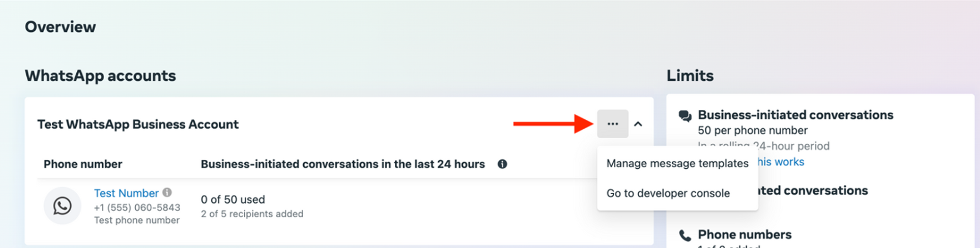
Task: Click the Test WhatsApp Business Account title
Action: [138, 124]
